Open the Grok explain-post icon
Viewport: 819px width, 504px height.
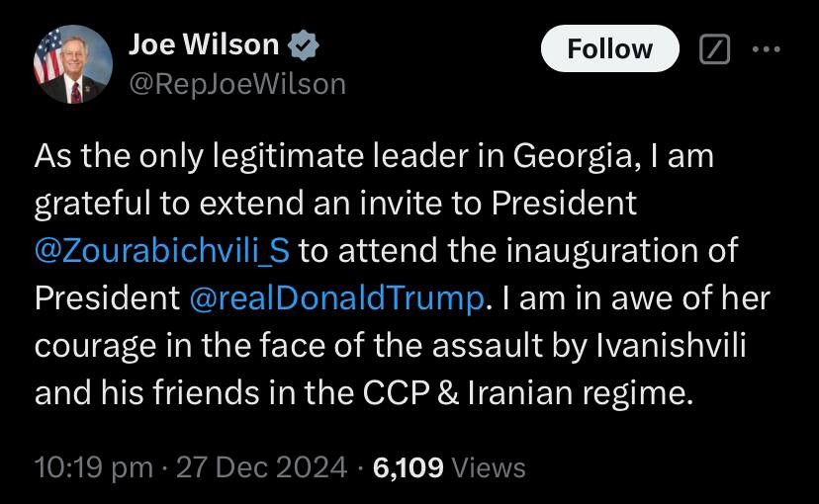(x=712, y=49)
